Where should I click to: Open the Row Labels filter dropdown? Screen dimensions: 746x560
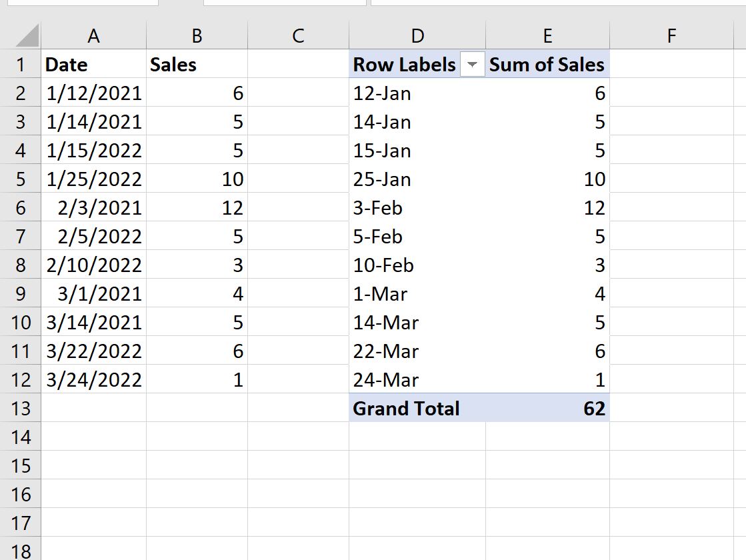(x=473, y=64)
